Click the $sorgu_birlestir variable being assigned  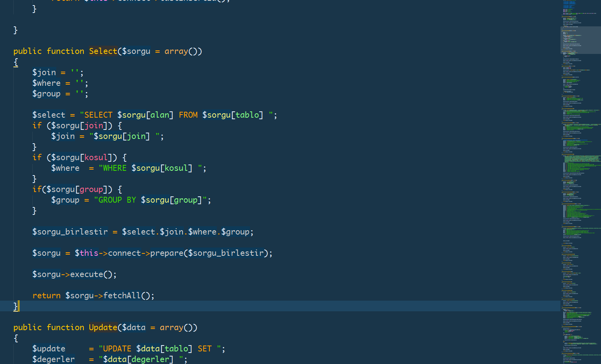pos(70,232)
